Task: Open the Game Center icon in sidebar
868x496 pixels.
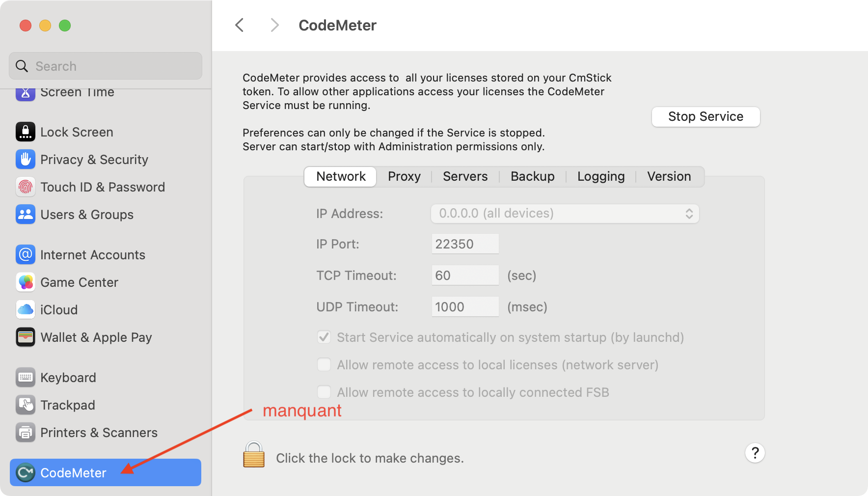Action: [x=26, y=282]
